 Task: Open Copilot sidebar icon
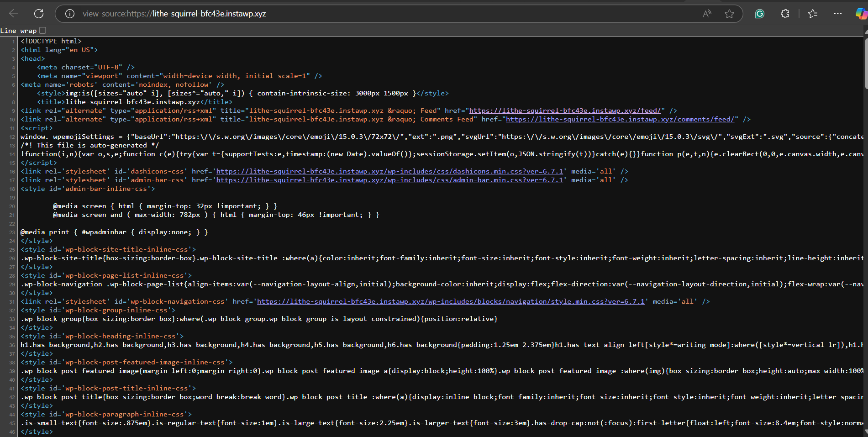[861, 14]
